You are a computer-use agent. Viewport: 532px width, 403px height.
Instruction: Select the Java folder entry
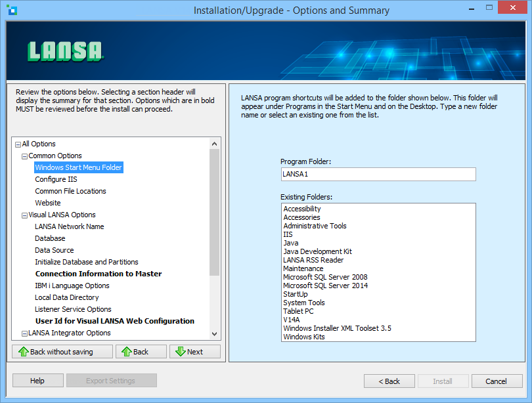(x=291, y=243)
